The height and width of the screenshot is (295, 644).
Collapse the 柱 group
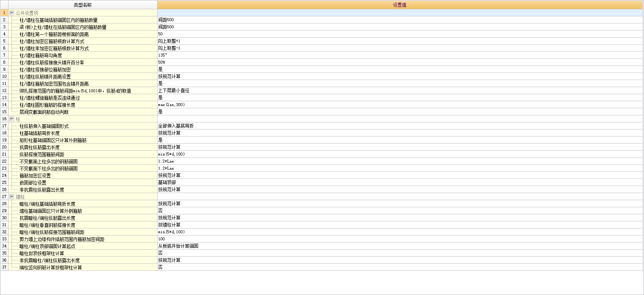tap(12, 119)
